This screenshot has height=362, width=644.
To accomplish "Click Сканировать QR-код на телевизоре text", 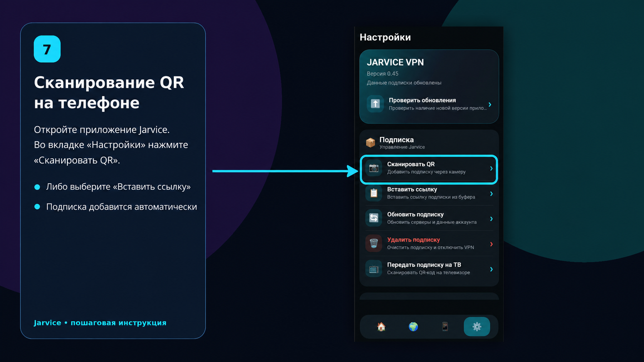I will 428,272.
